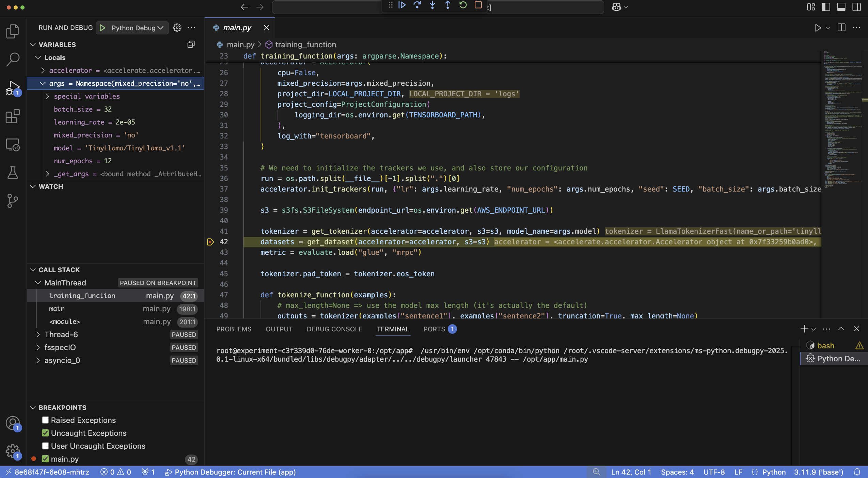Open the Search view in activity bar
This screenshot has height=478, width=868.
pyautogui.click(x=13, y=59)
